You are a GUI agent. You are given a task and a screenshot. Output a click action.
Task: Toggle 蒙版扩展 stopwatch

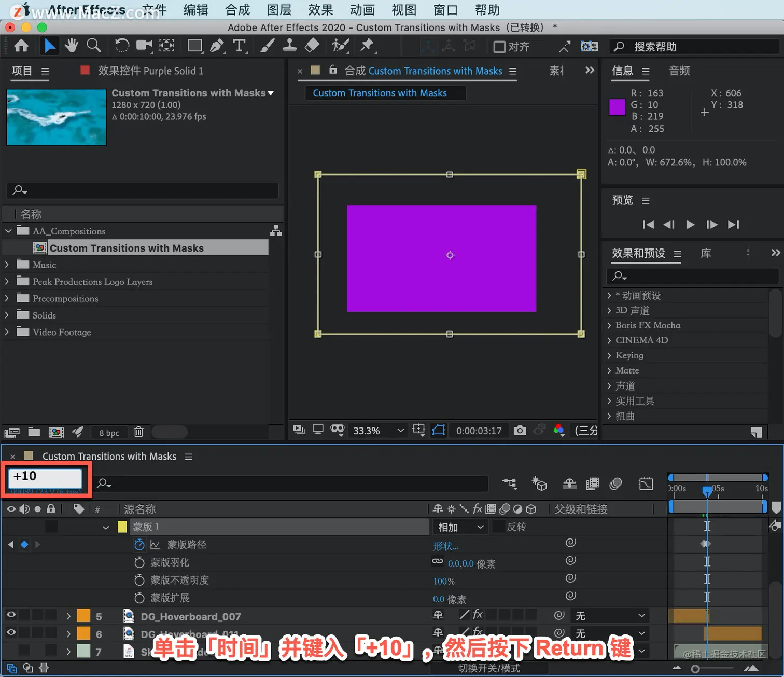[x=139, y=598]
